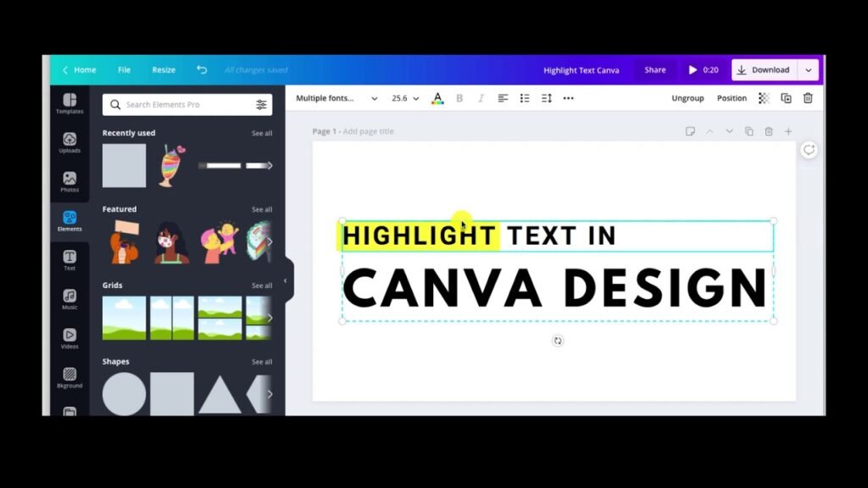Click the Add page title field

368,131
